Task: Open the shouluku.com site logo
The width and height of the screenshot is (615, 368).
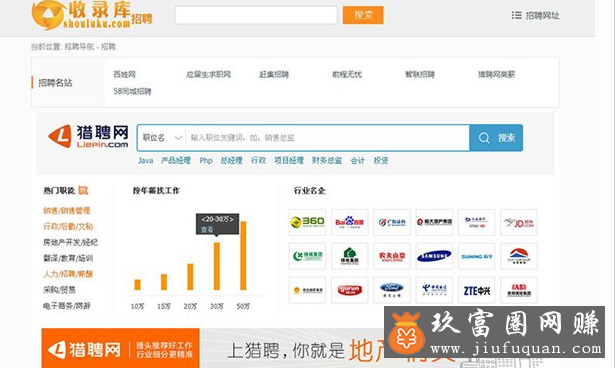Action: pyautogui.click(x=91, y=15)
